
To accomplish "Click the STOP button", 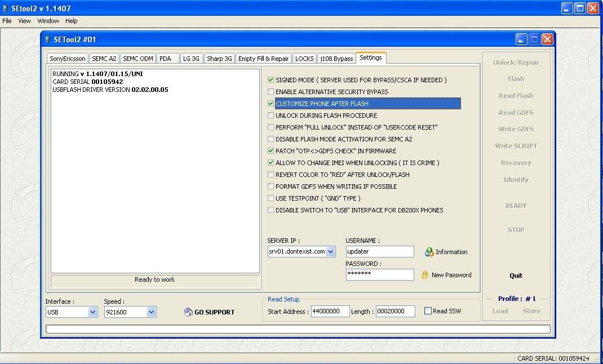I will click(516, 230).
